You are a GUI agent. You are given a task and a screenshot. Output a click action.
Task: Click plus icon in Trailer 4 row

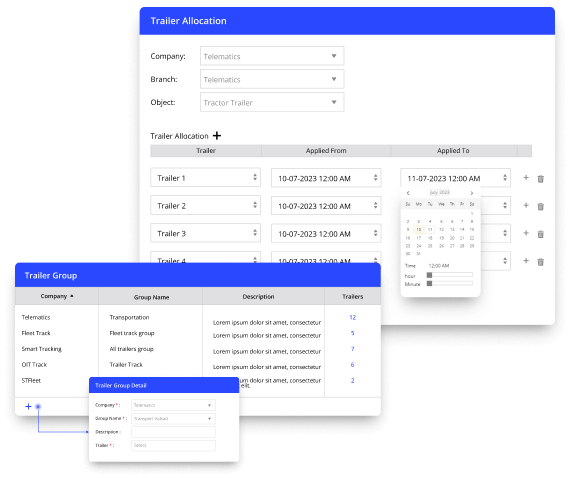526,261
